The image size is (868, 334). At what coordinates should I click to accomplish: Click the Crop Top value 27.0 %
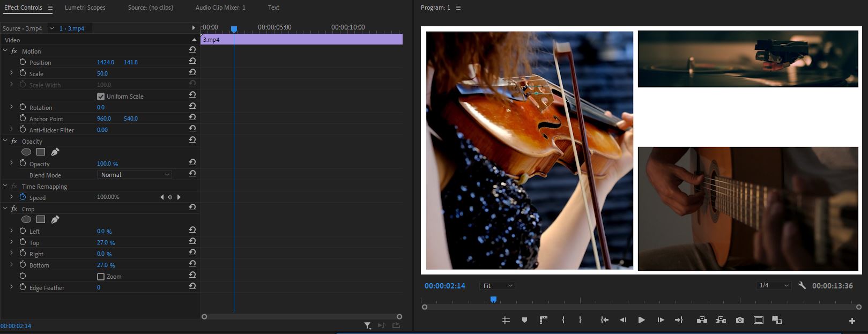(106, 242)
